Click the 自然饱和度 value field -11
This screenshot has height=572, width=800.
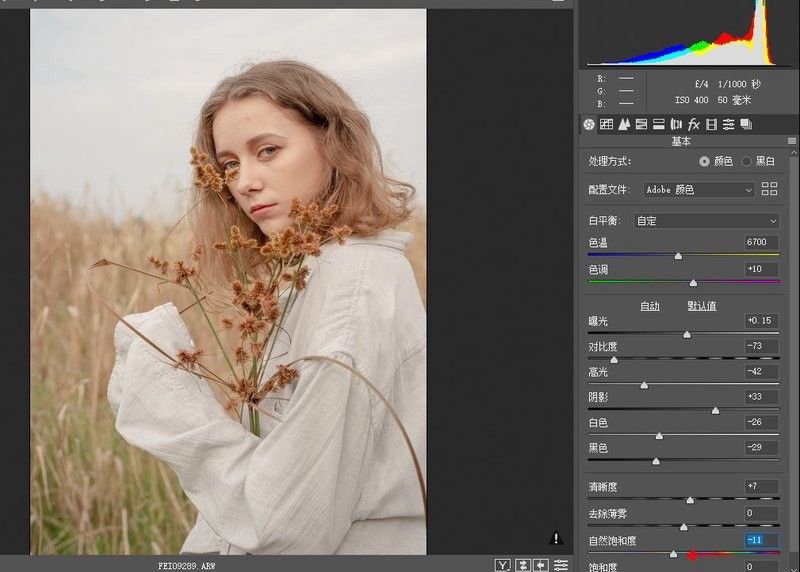(761, 540)
